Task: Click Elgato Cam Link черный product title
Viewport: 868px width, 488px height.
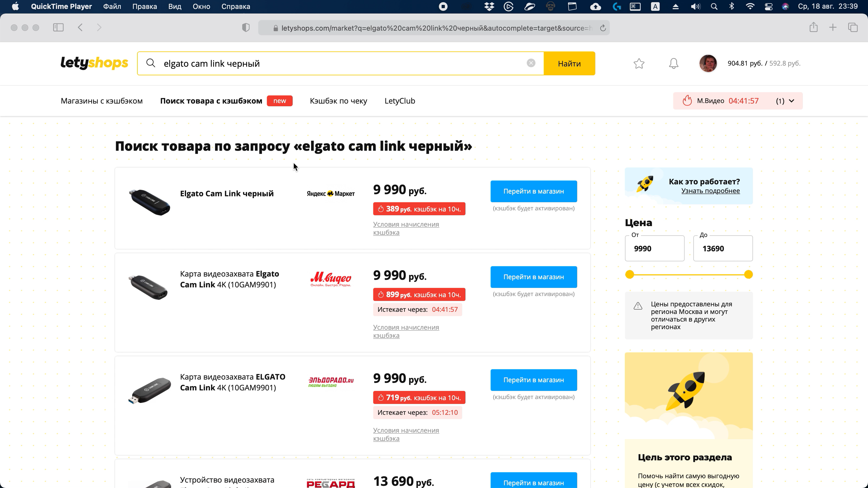Action: (227, 194)
